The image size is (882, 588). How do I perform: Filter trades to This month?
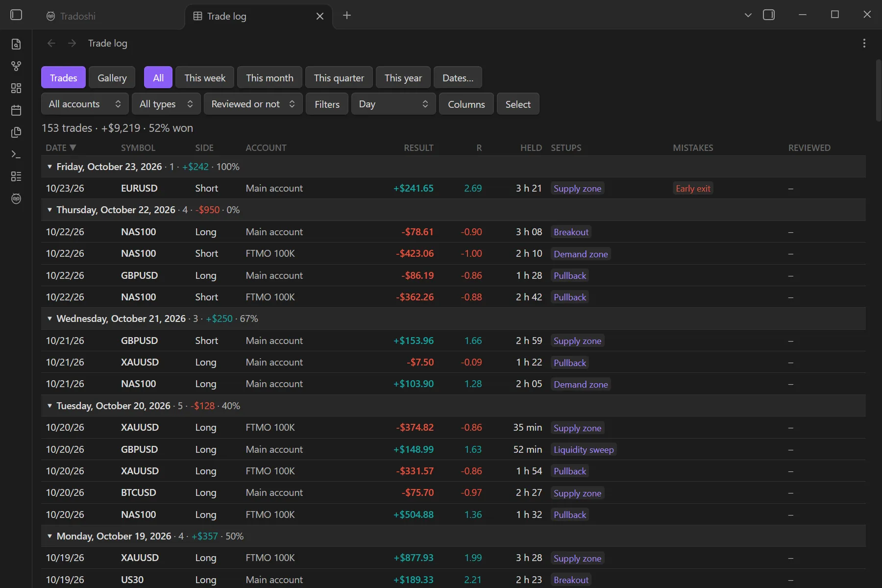point(269,77)
